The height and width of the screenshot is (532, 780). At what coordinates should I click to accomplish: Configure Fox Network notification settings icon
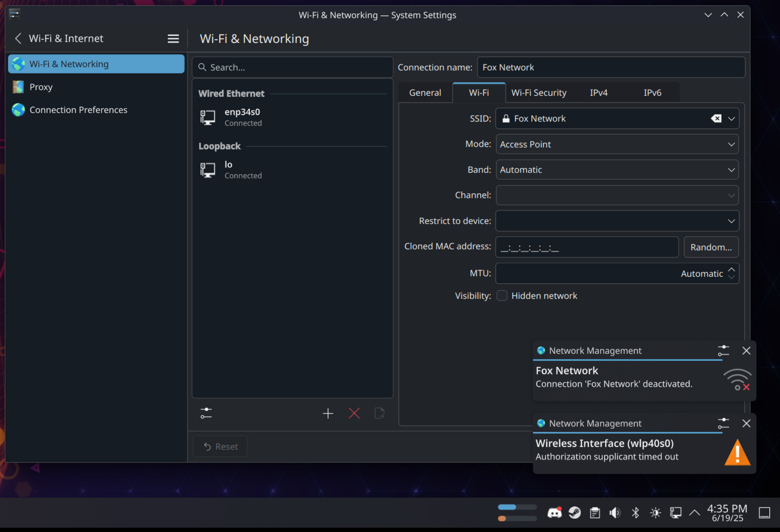coord(723,351)
